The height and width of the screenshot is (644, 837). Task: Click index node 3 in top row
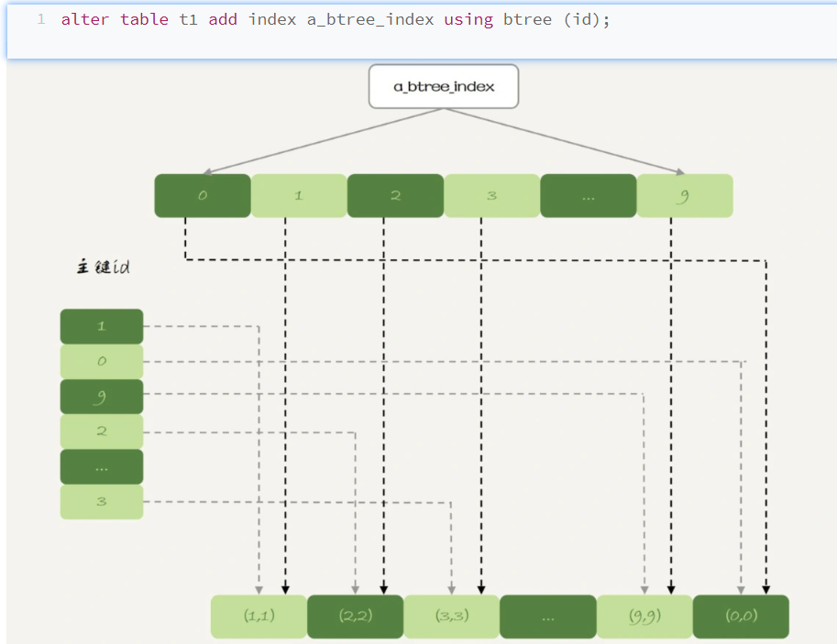click(x=491, y=196)
